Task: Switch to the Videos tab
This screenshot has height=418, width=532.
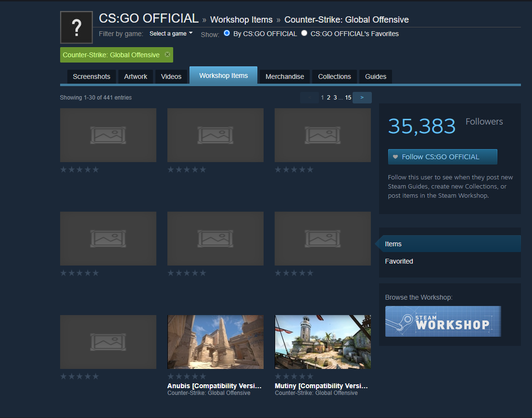Action: (171, 76)
